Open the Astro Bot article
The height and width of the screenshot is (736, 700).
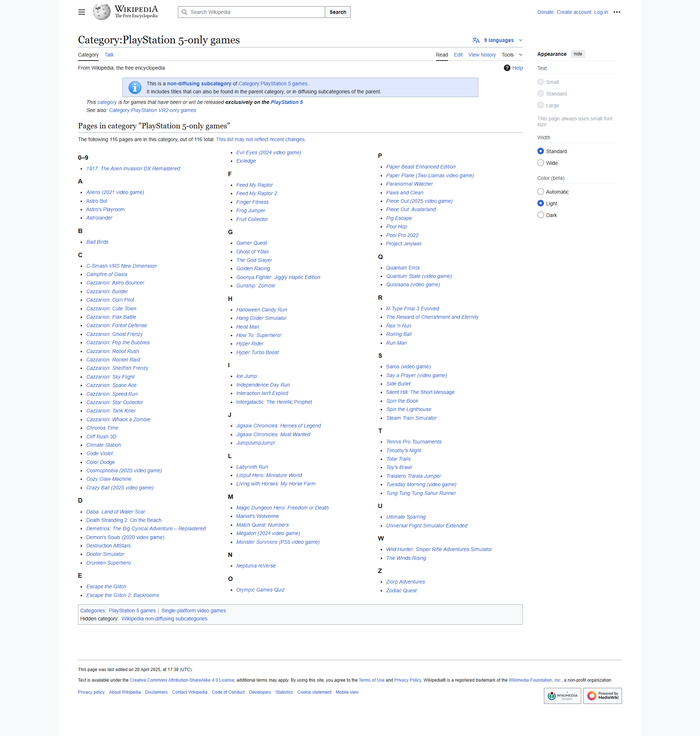click(x=96, y=201)
